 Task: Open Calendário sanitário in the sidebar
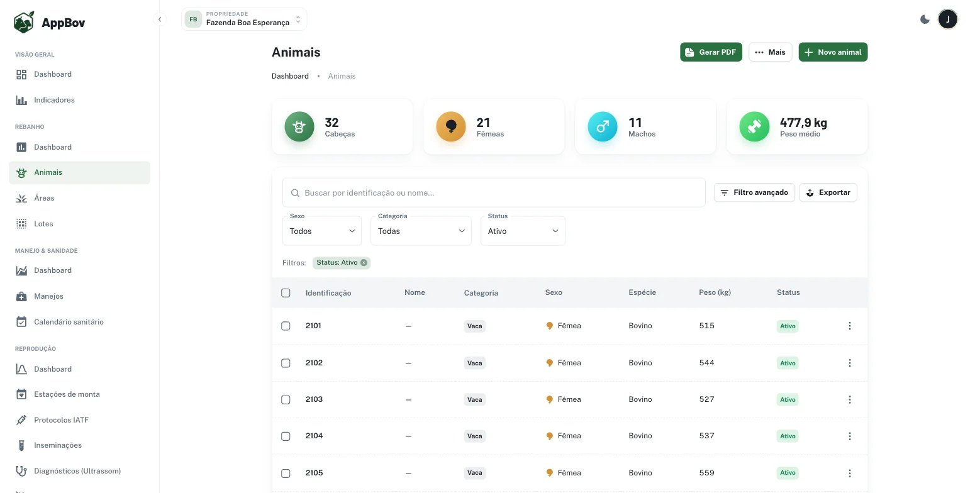pos(79,322)
